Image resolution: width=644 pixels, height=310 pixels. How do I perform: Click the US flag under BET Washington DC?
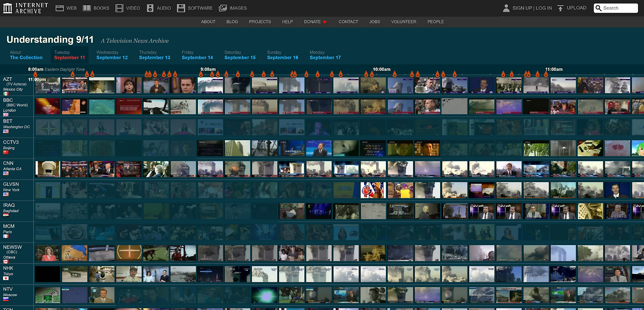[x=6, y=131]
